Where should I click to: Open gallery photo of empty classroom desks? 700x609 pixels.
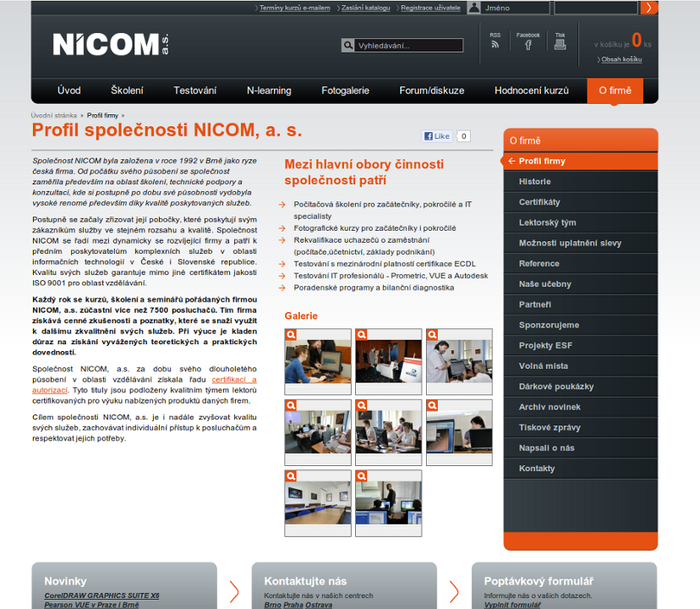[318, 503]
